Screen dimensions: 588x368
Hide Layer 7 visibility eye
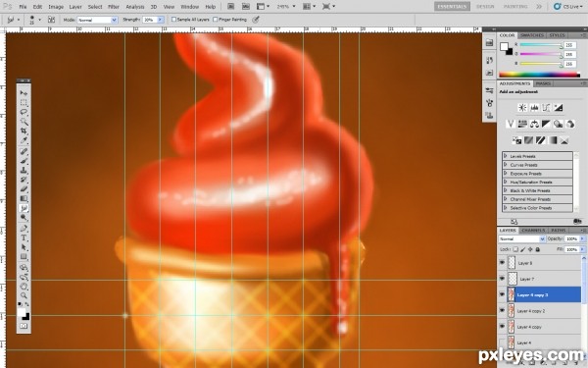click(x=502, y=279)
